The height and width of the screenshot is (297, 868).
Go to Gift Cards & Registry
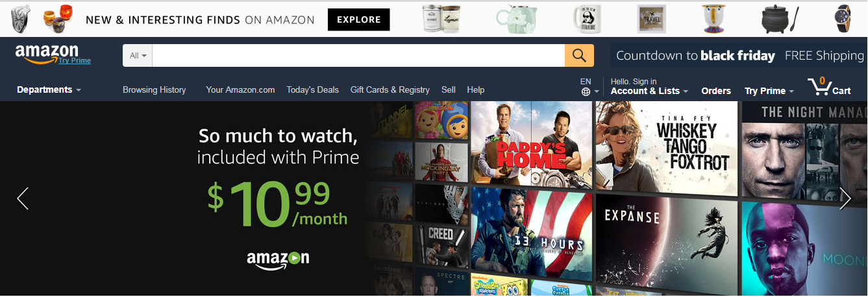pos(390,89)
